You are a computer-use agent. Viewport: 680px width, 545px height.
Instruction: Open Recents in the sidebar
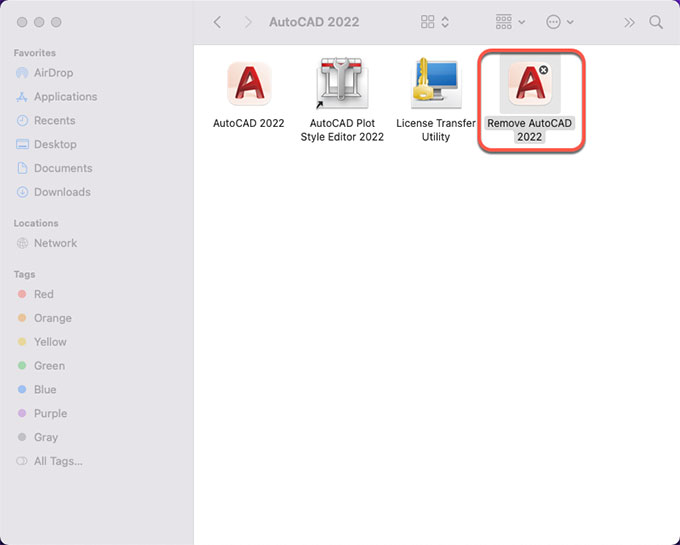click(46, 121)
